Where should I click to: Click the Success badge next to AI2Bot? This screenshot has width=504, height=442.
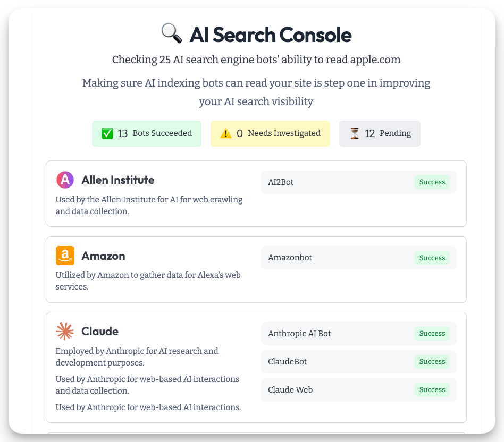pos(432,182)
